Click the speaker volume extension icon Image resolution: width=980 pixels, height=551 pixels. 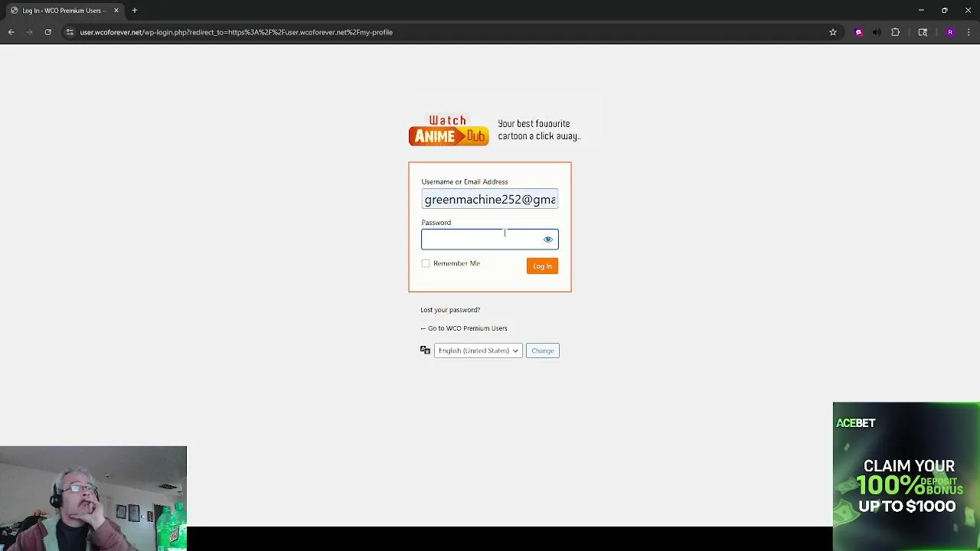pos(877,32)
